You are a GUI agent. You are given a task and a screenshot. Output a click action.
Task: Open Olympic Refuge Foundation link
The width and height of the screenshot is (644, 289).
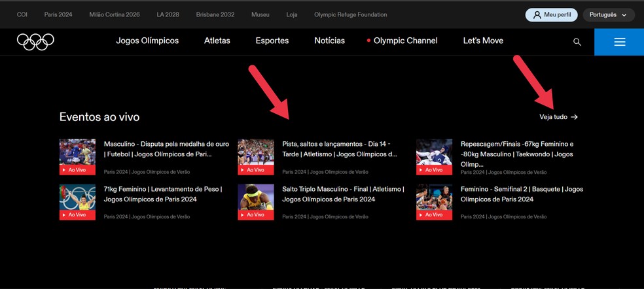(x=350, y=15)
